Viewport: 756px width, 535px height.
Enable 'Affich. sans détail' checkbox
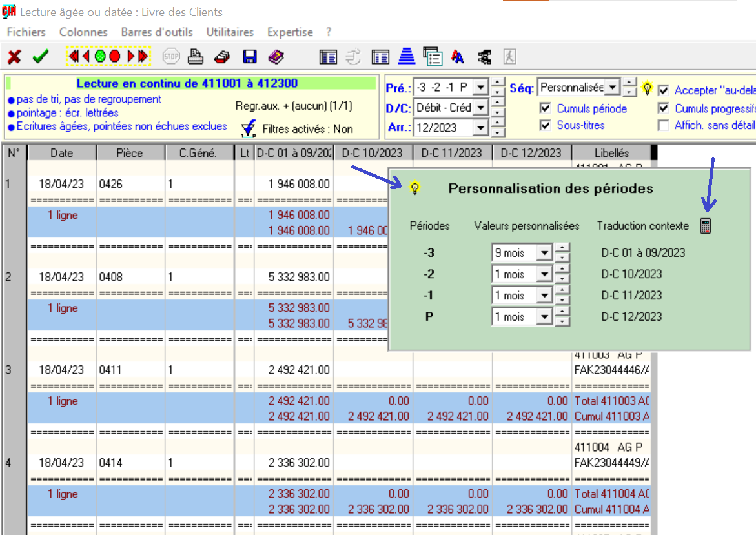[x=663, y=125]
